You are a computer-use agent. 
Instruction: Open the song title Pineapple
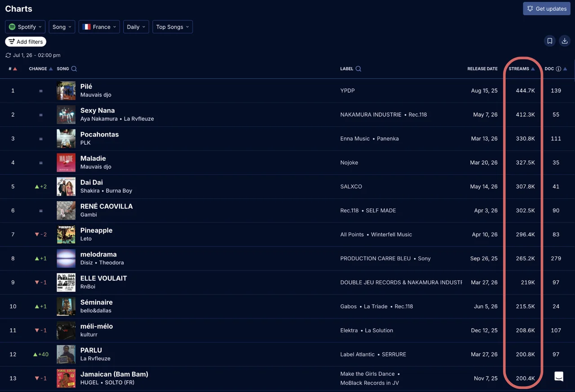coord(97,230)
